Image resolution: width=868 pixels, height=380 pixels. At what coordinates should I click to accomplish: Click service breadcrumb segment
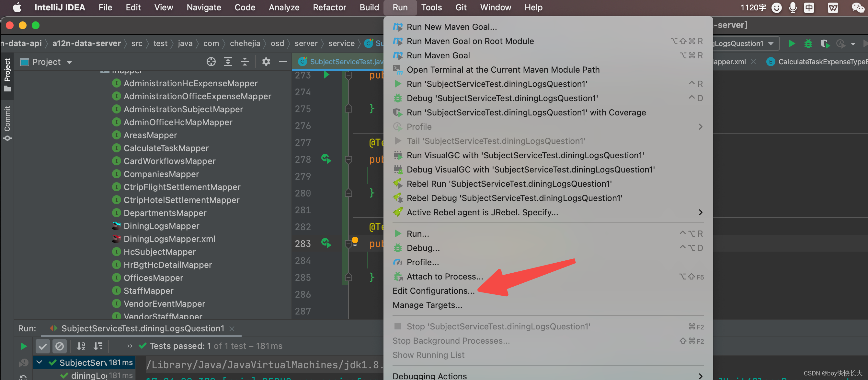341,43
